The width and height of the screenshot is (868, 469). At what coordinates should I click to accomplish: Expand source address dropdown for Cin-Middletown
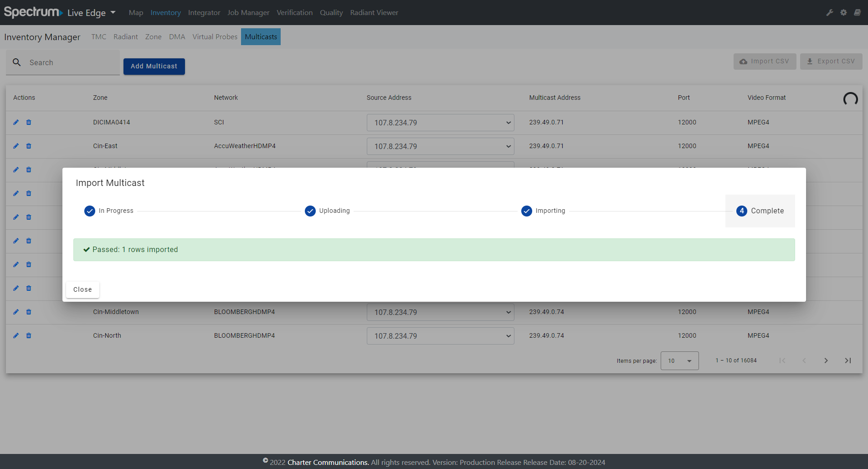(x=440, y=312)
